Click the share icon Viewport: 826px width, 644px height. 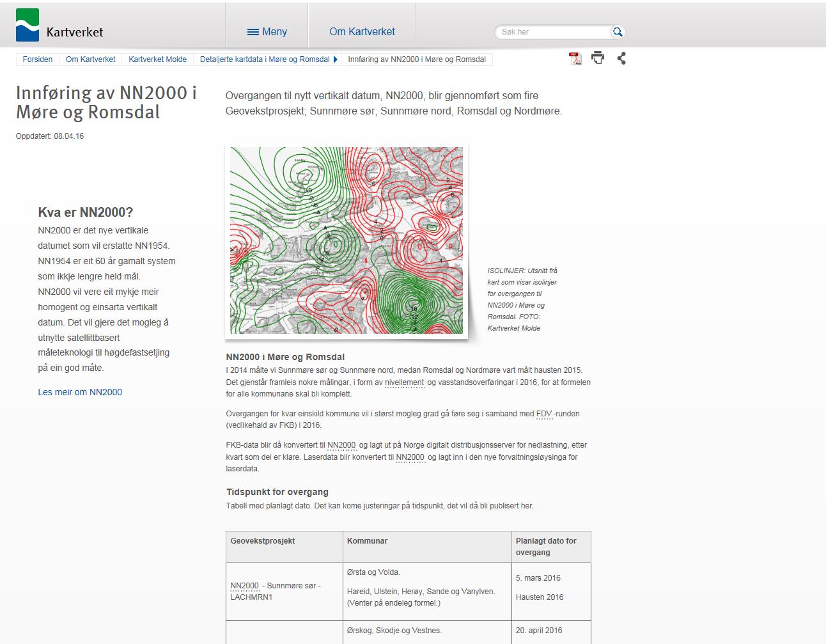[621, 58]
